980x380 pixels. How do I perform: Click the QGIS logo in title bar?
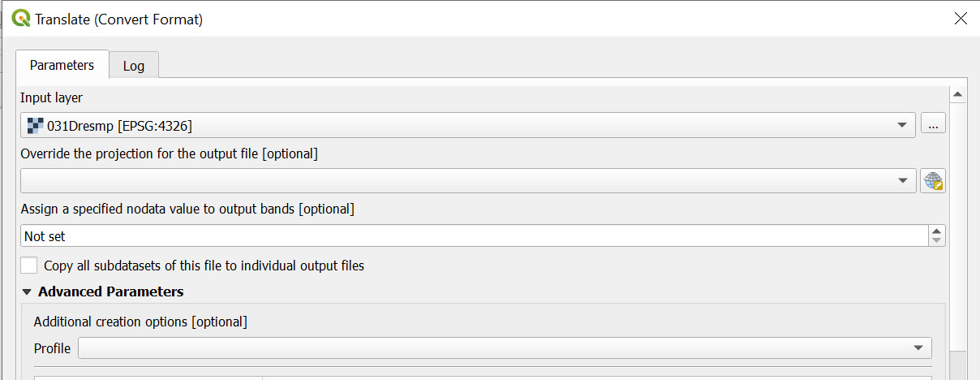[21, 19]
